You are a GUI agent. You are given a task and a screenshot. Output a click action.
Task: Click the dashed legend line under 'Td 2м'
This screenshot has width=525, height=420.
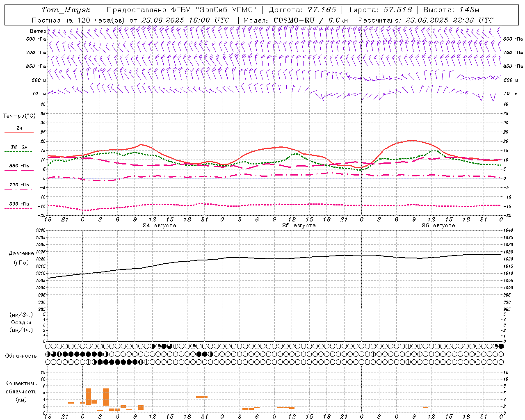[x=18, y=151]
